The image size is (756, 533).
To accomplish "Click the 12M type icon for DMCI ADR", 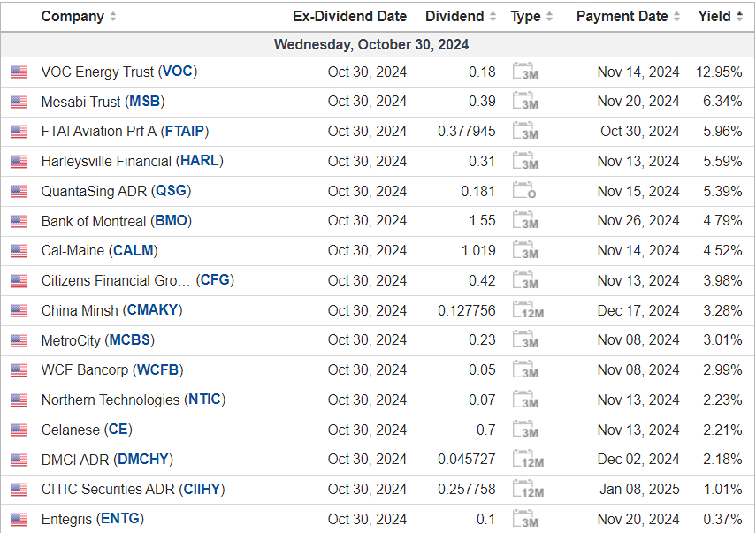I will click(528, 460).
